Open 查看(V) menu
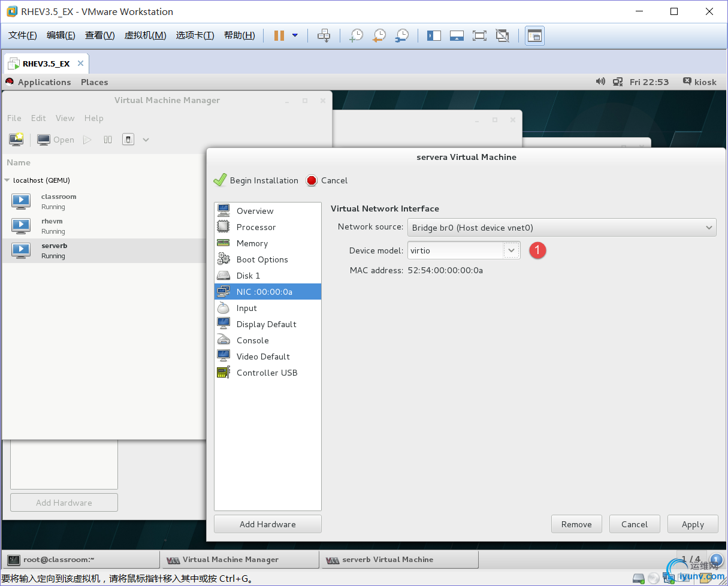 click(100, 35)
